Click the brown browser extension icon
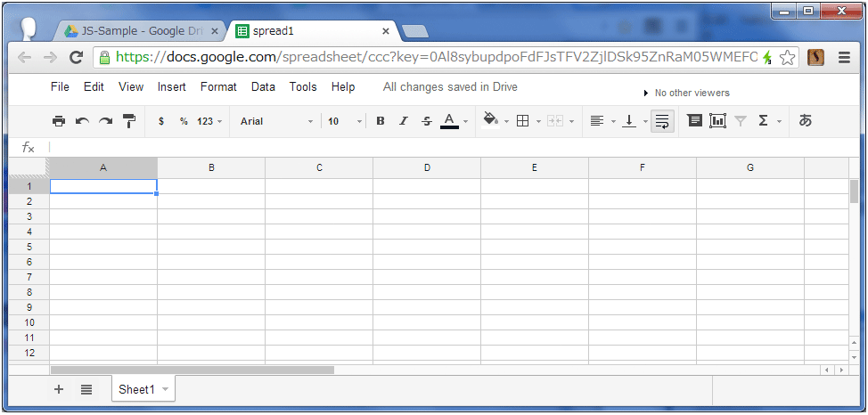Viewport: 868px width, 415px height. coord(816,58)
